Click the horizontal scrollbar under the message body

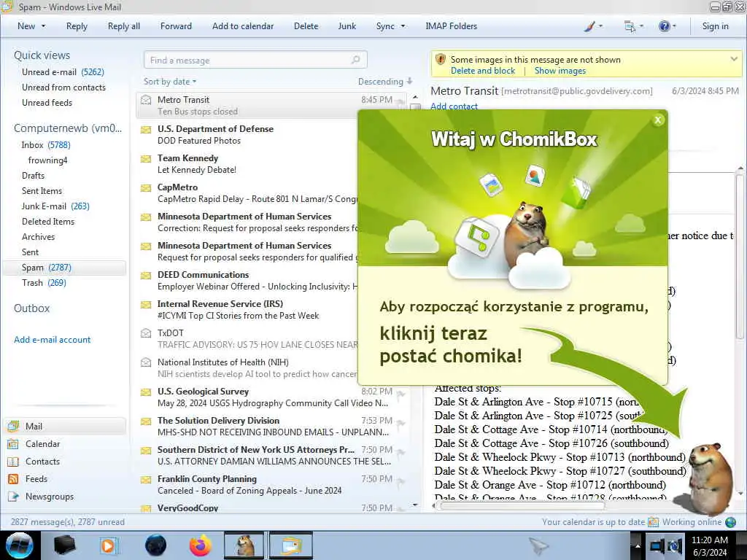click(523, 506)
